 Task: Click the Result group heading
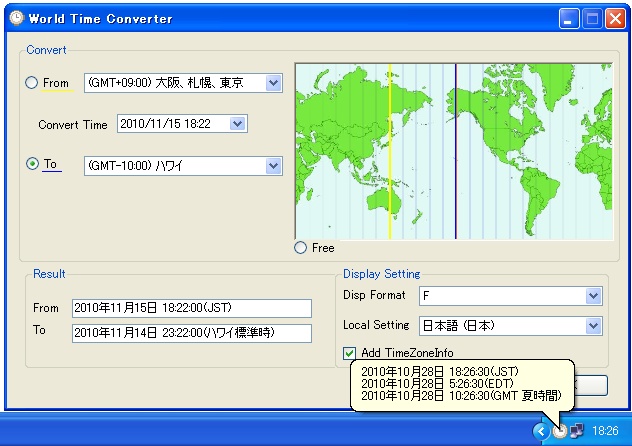(49, 274)
